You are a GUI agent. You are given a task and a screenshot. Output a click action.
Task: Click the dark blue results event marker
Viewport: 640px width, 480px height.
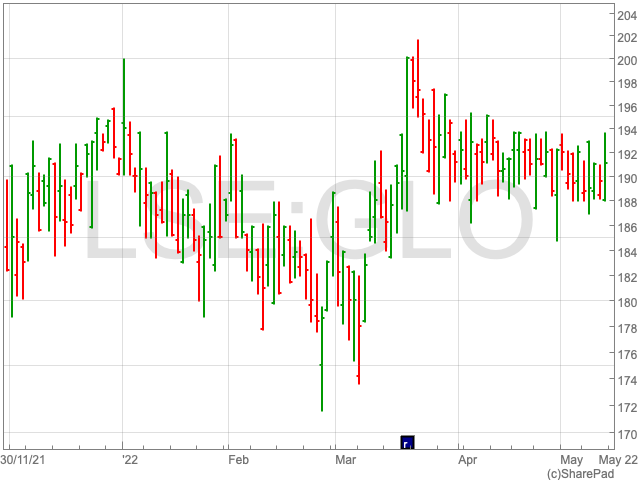(x=407, y=443)
